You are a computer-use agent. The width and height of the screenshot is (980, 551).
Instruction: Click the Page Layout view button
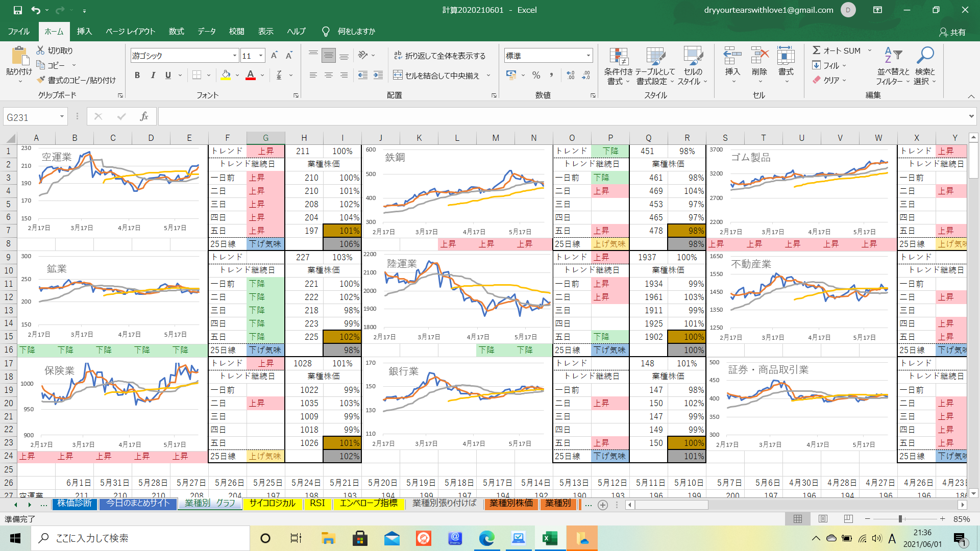[x=823, y=519]
